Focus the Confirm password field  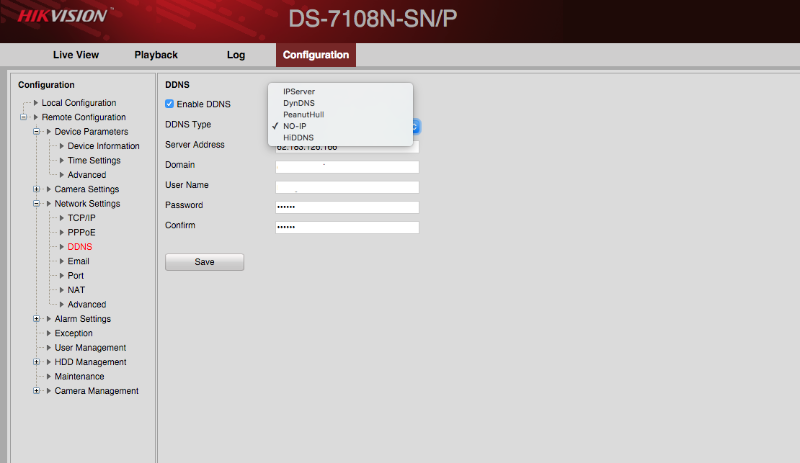click(x=347, y=227)
